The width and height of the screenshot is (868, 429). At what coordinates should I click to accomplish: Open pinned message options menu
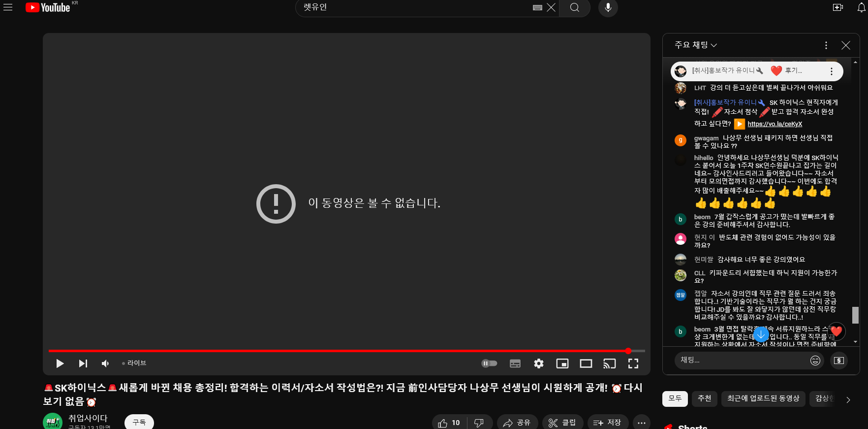tap(832, 71)
